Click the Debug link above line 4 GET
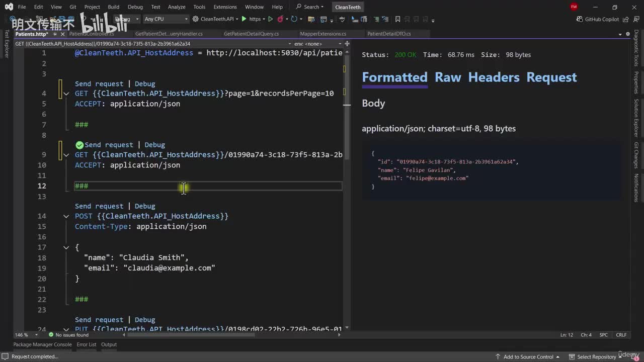This screenshot has width=644, height=362. (x=144, y=84)
